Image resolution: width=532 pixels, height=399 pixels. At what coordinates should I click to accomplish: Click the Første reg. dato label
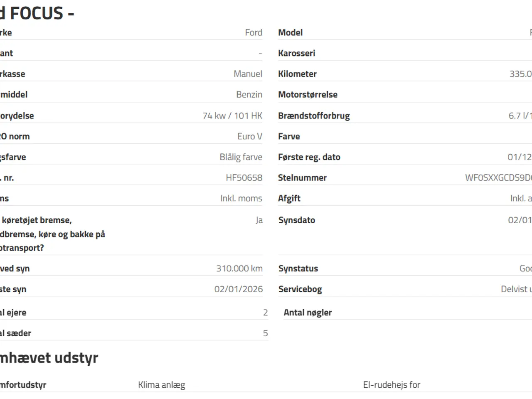click(309, 157)
